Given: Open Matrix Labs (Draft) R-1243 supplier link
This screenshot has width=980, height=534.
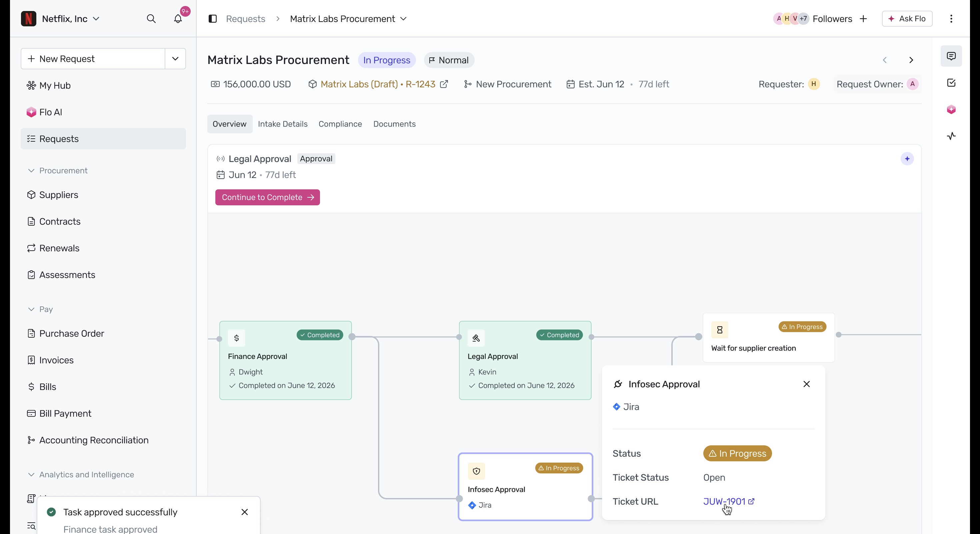Looking at the screenshot, I should tap(378, 84).
